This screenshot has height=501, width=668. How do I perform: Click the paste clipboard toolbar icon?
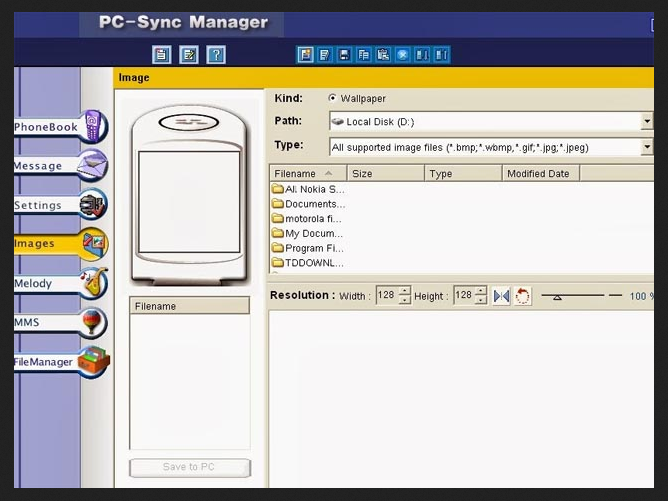click(x=383, y=55)
